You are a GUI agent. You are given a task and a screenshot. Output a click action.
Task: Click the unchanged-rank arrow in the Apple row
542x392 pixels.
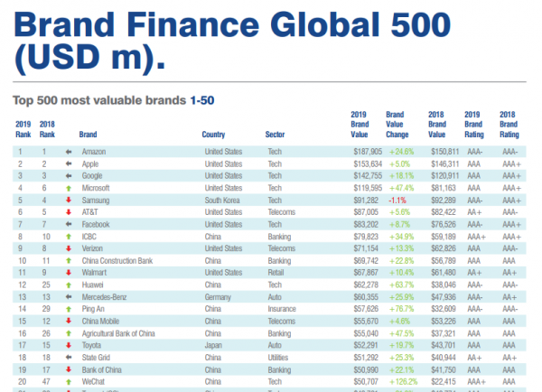pyautogui.click(x=69, y=163)
